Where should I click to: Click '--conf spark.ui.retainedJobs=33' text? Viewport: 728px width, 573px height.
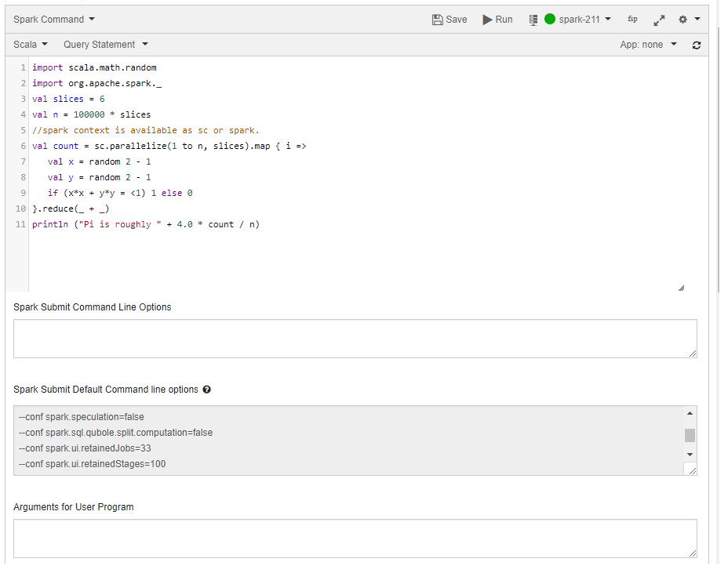85,448
